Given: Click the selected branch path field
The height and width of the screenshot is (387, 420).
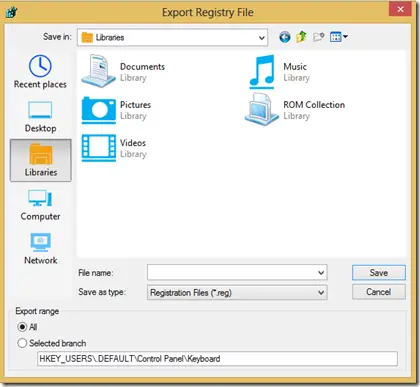Looking at the screenshot, I should click(x=217, y=359).
